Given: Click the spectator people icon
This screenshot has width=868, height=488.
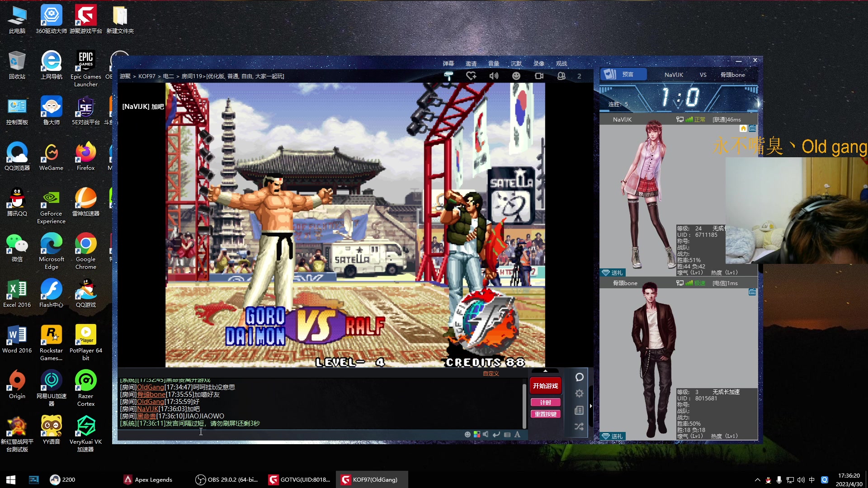Looking at the screenshot, I should click(561, 76).
